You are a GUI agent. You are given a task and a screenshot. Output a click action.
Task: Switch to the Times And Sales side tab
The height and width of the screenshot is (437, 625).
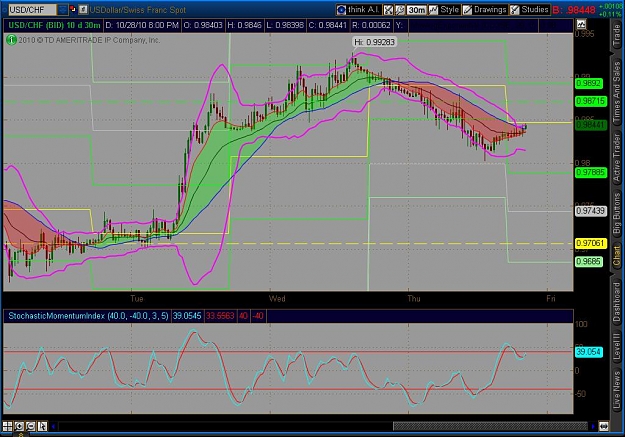click(x=617, y=91)
